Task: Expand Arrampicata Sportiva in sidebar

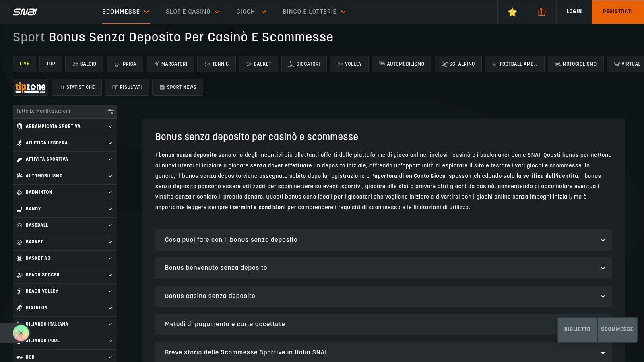Action: pos(65,127)
